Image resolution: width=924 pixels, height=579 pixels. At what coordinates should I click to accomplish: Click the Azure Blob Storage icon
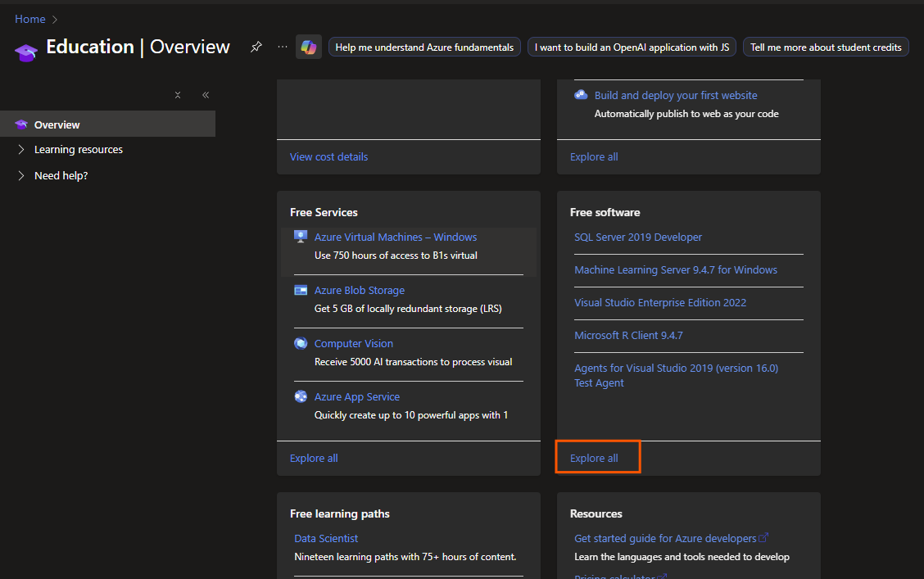(301, 291)
